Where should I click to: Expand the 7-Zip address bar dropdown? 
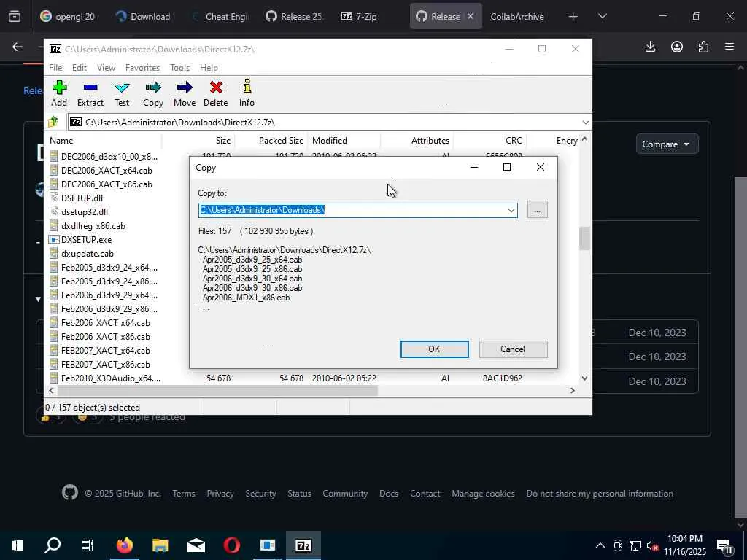point(586,122)
